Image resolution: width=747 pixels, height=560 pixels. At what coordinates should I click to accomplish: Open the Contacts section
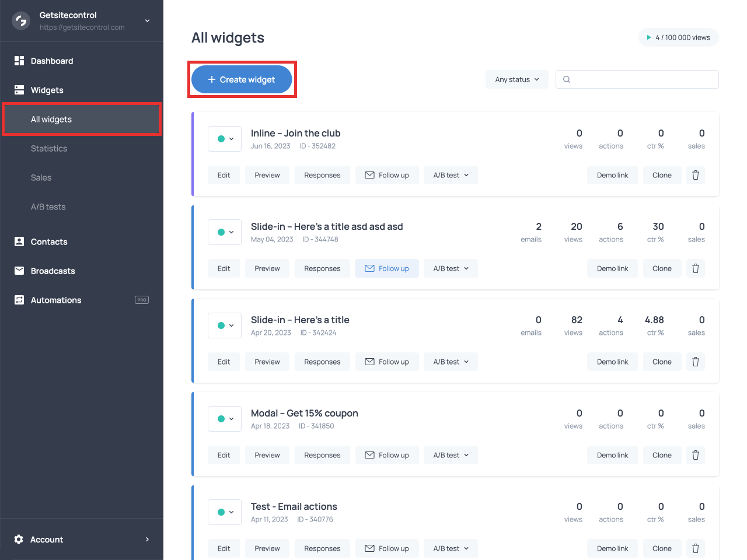(48, 242)
